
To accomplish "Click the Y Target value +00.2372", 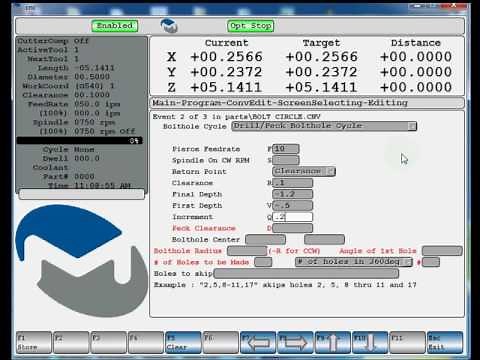I will pyautogui.click(x=321, y=72).
